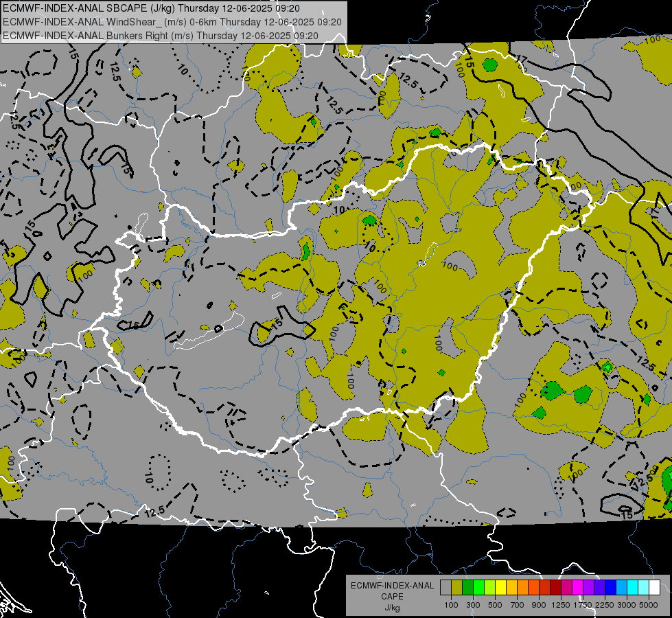Select the olive swatch in the CAPE legend
672x618 pixels.
456,587
